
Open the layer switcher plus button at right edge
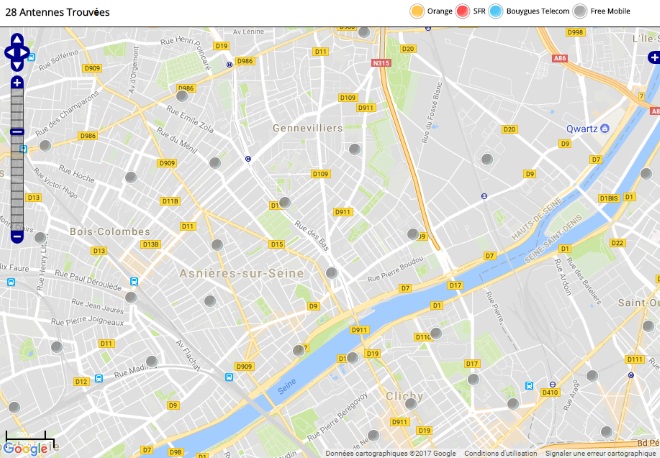(654, 57)
